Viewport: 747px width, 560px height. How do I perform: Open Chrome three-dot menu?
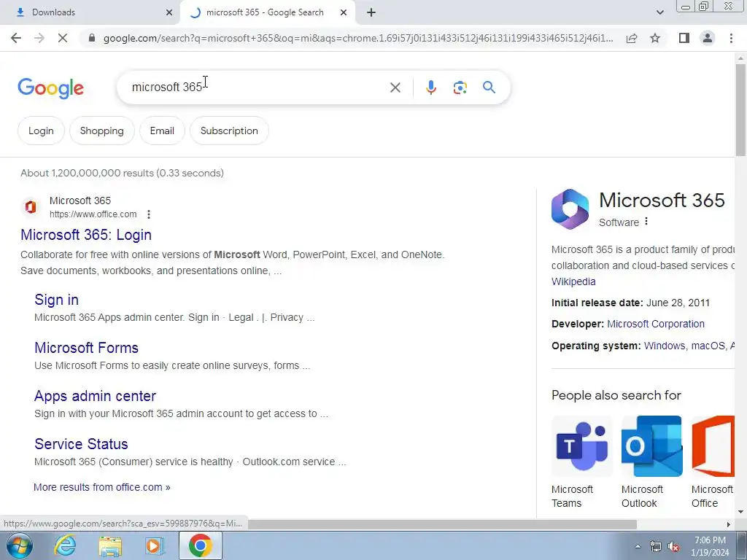click(x=731, y=38)
